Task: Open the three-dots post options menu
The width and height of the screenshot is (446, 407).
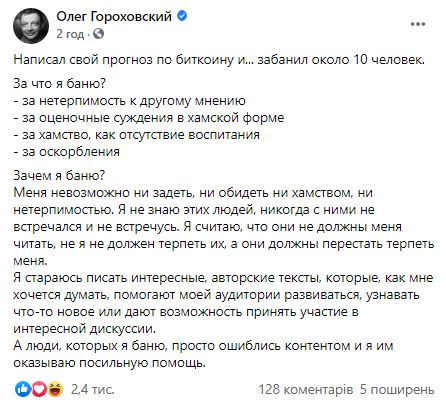Action: tap(418, 24)
